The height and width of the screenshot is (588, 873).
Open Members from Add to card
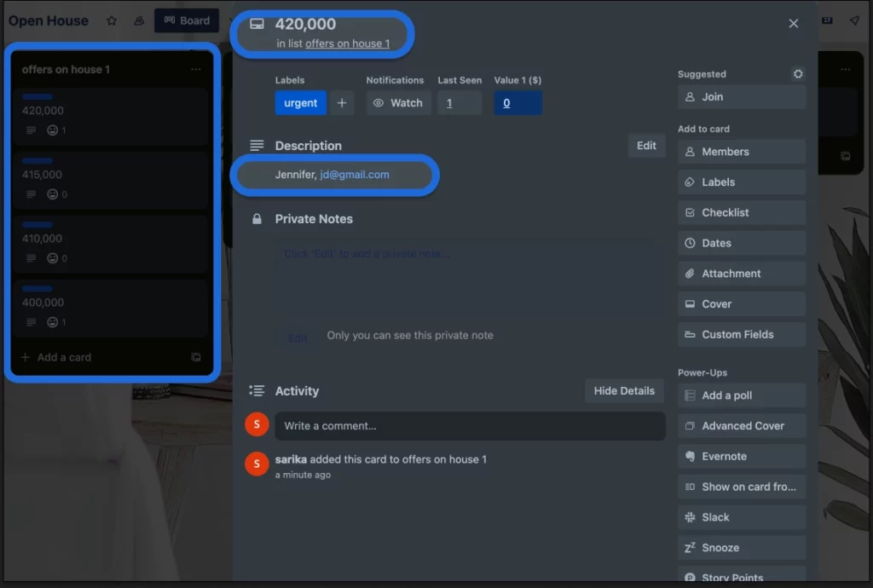pos(742,152)
